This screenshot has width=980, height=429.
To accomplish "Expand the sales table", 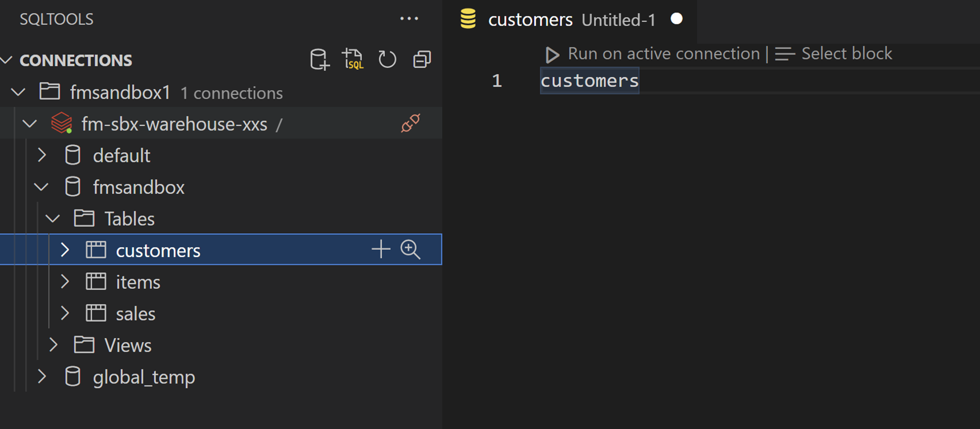I will (x=65, y=313).
